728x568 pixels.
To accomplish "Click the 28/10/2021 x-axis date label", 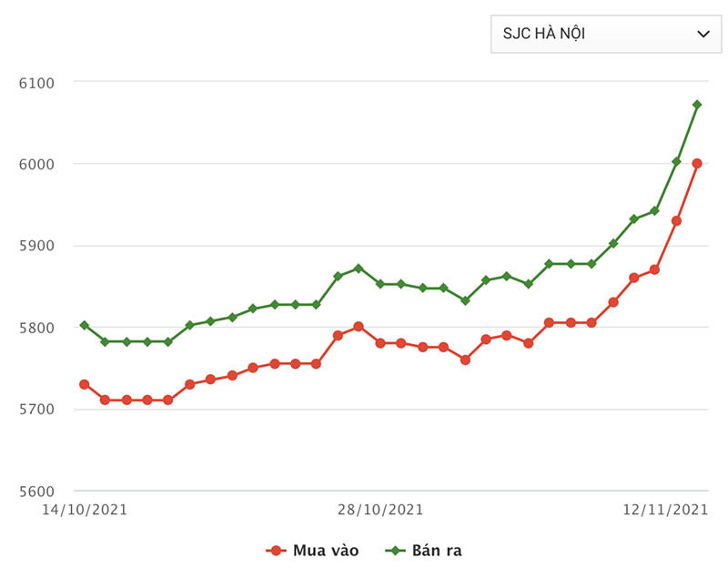I will pyautogui.click(x=381, y=510).
